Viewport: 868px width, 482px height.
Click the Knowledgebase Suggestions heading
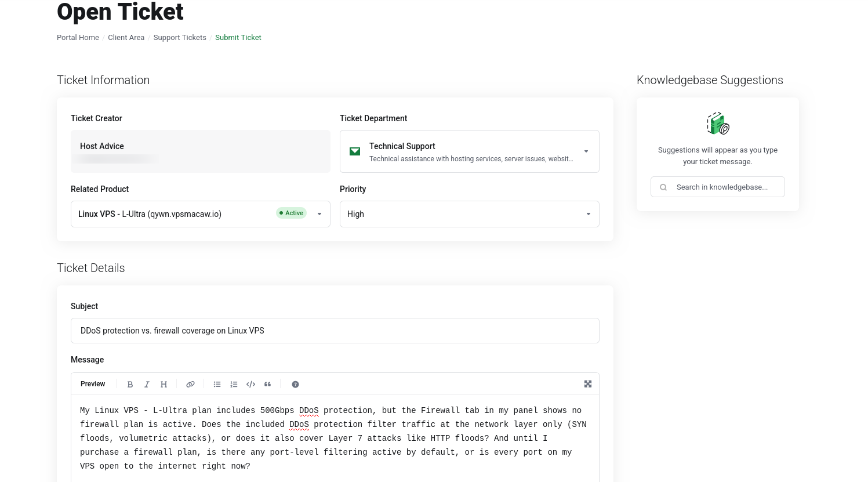point(710,80)
